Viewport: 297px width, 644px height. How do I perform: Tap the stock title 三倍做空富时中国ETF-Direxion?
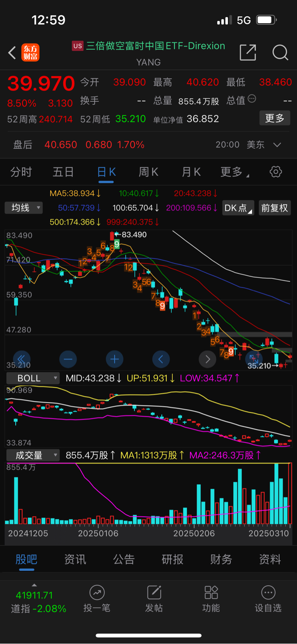155,46
